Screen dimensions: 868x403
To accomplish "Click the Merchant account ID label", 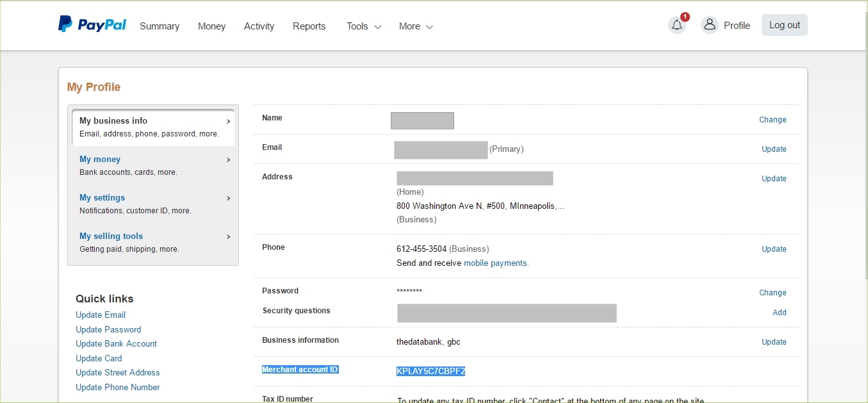I will click(x=300, y=370).
